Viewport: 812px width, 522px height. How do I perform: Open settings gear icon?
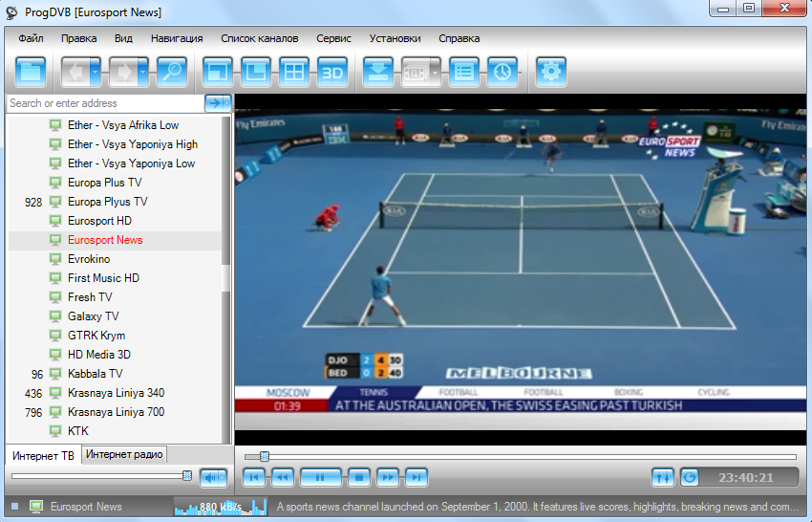551,72
